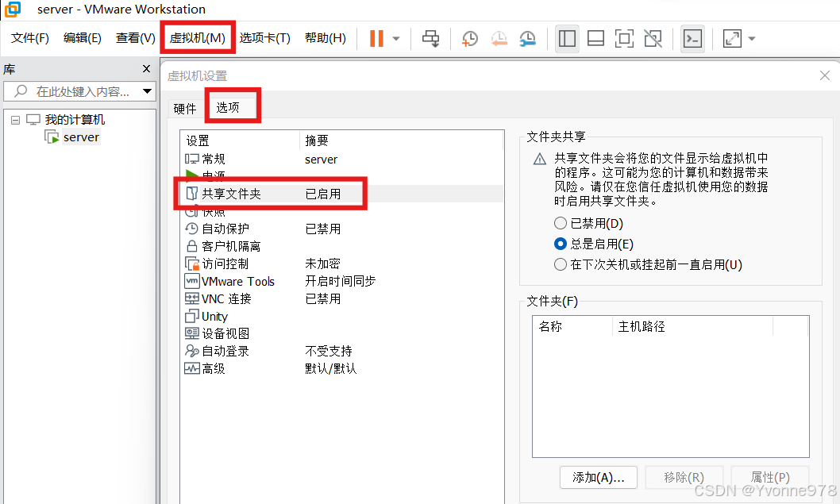Open the 选项卡(T) menu
Screen dimensions: 840x504
(x=264, y=38)
